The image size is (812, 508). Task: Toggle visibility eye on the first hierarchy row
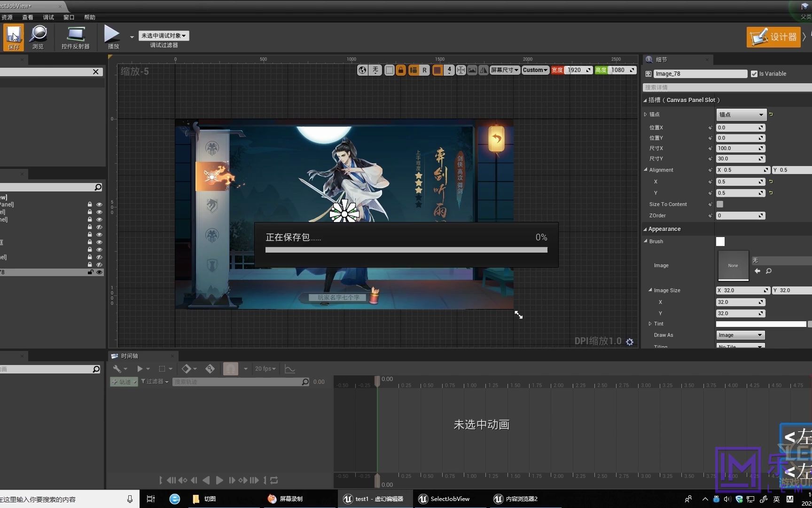tap(99, 205)
